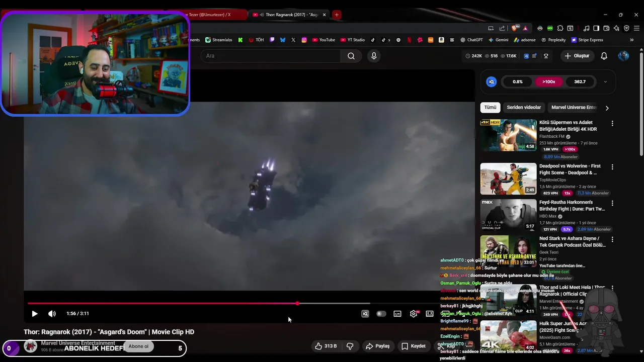Open the browser extensions puzzle icon
This screenshot has width=644, height=362.
[x=560, y=28]
